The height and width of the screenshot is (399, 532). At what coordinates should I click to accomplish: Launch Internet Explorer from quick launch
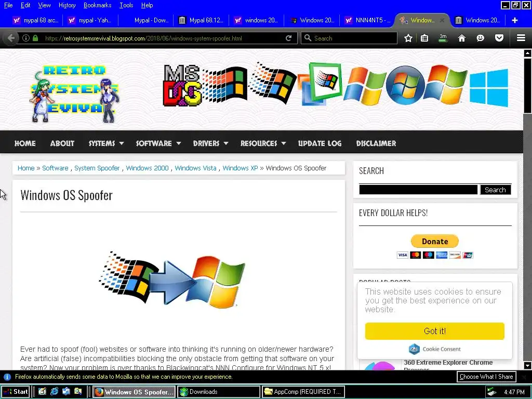click(54, 392)
